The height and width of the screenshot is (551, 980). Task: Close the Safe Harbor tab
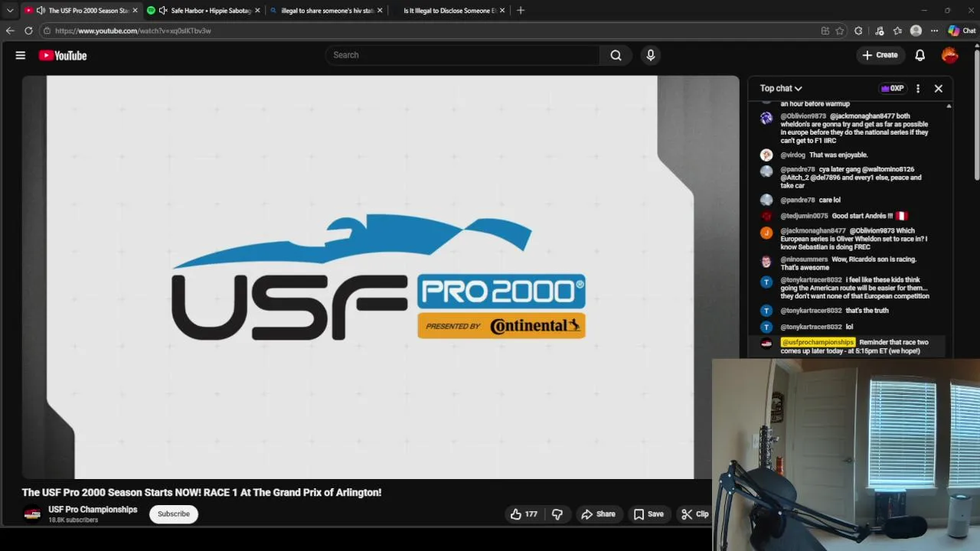(257, 11)
